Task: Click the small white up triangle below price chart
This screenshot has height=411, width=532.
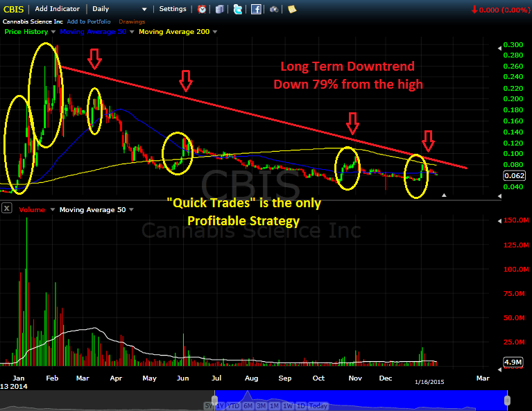Action: pyautogui.click(x=444, y=195)
